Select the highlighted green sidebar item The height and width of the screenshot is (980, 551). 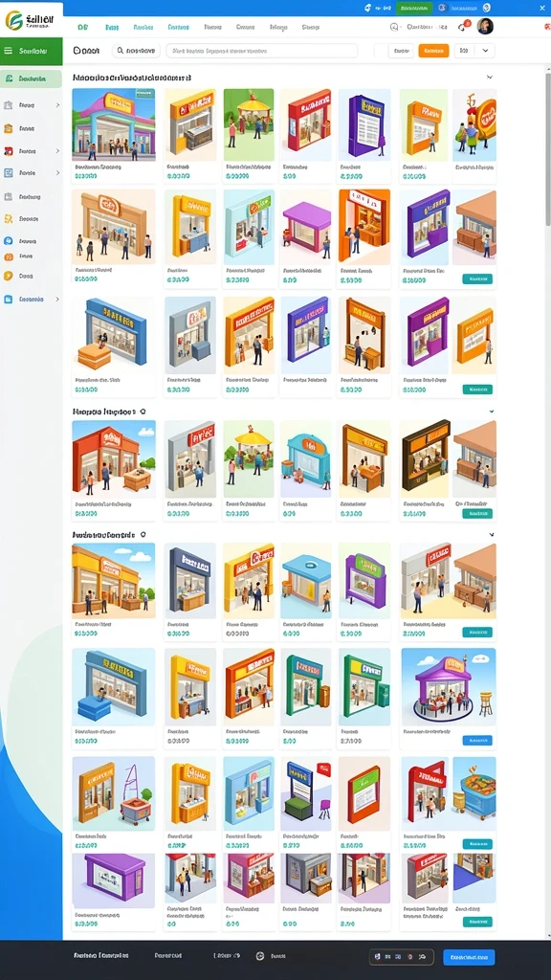tap(32, 78)
